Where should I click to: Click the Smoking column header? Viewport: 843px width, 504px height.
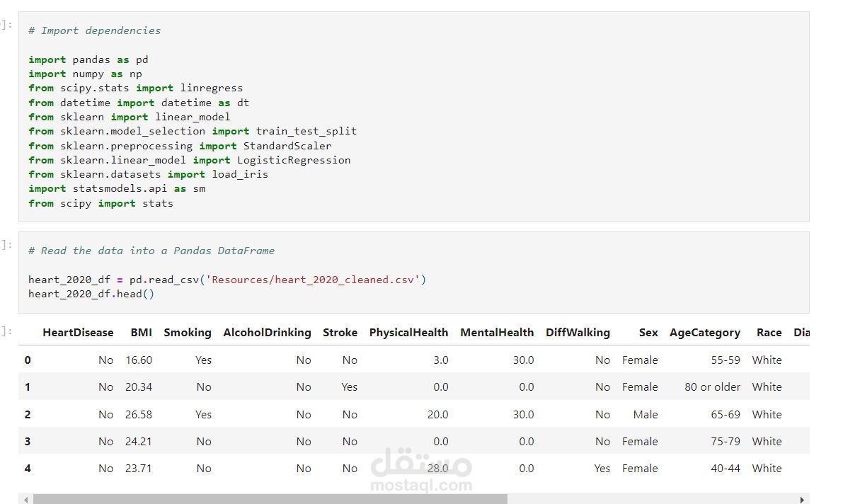pos(188,333)
